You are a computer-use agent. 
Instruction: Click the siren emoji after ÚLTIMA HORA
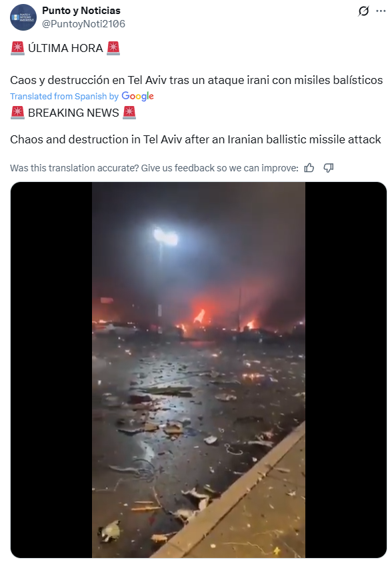point(113,48)
